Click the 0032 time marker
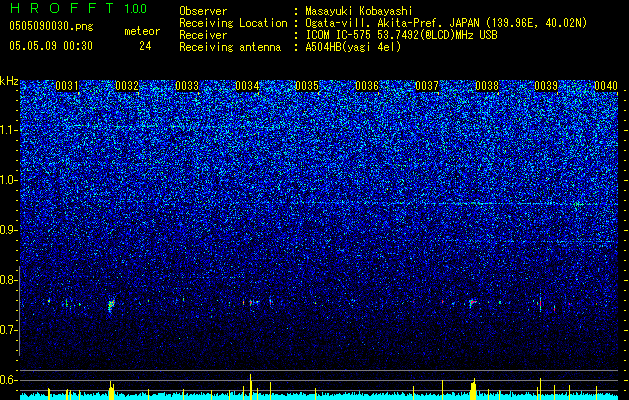 click(127, 86)
